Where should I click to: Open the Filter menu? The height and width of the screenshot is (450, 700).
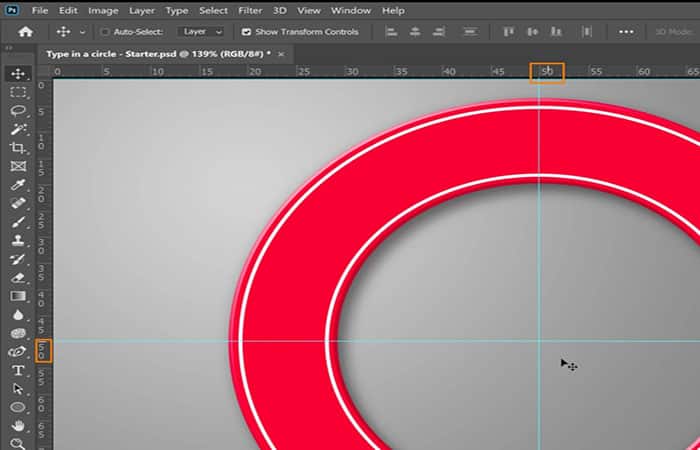coord(250,10)
